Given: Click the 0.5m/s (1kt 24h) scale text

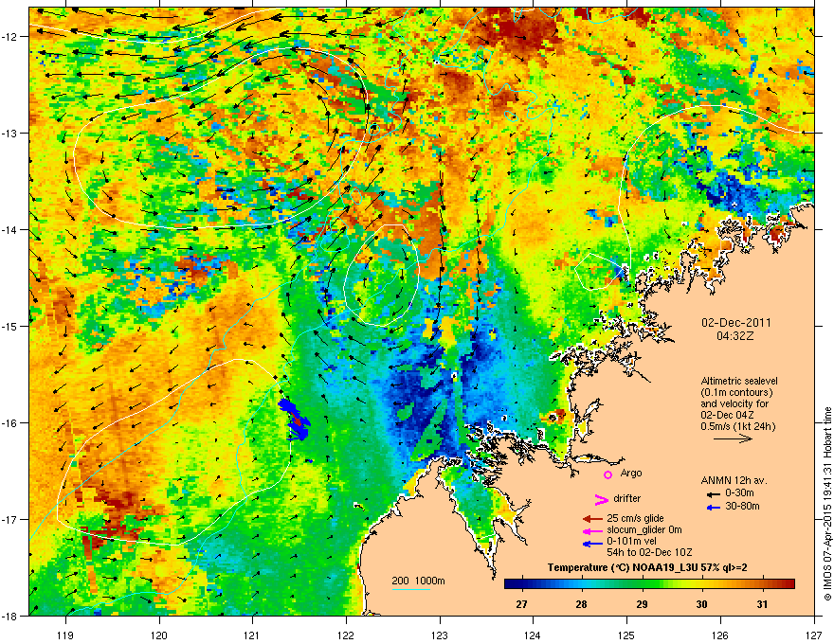Looking at the screenshot, I should click(x=737, y=426).
